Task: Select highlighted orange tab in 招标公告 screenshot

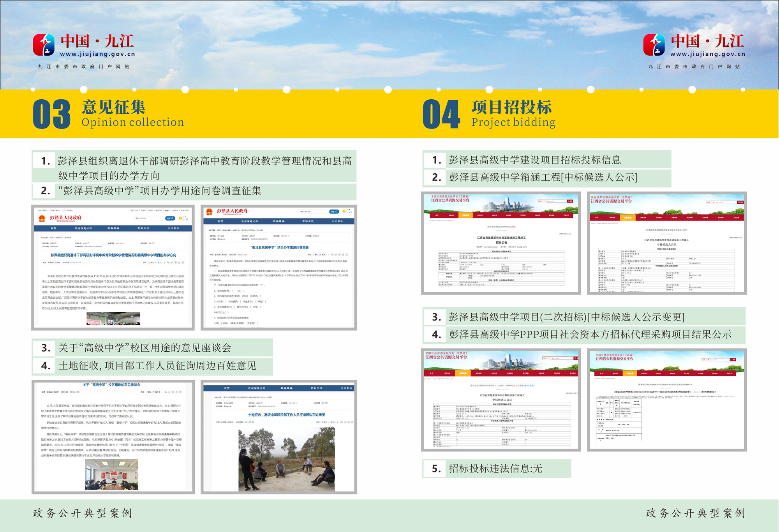Action: (465, 215)
